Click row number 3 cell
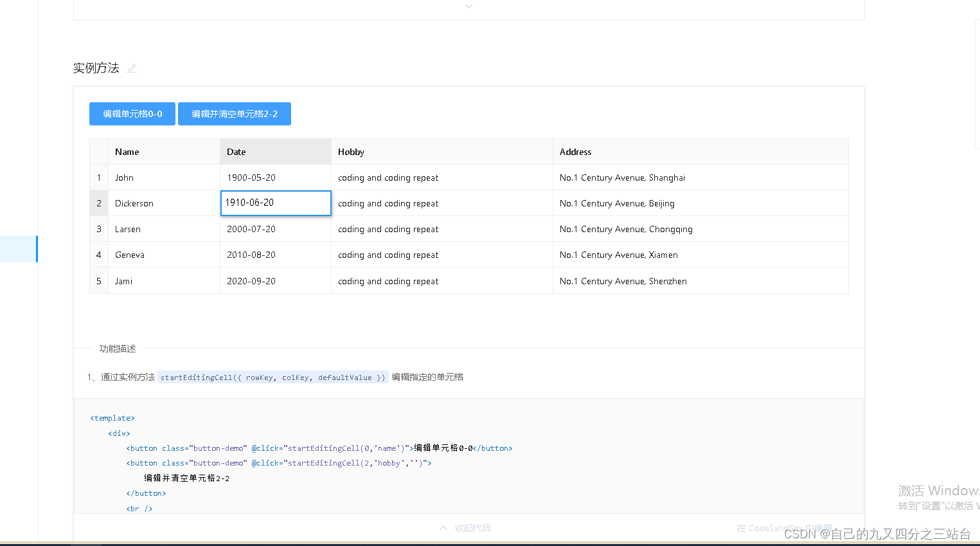980x546 pixels. (99, 229)
